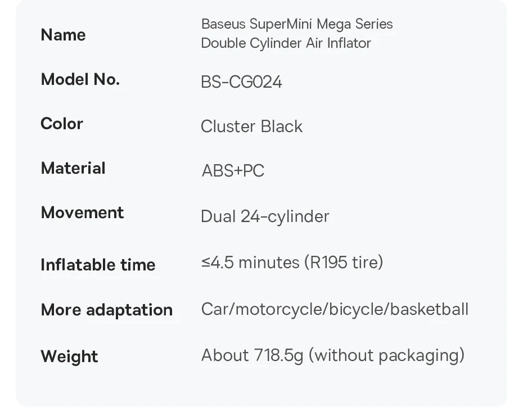Click the (R195 tire) text

344,263
